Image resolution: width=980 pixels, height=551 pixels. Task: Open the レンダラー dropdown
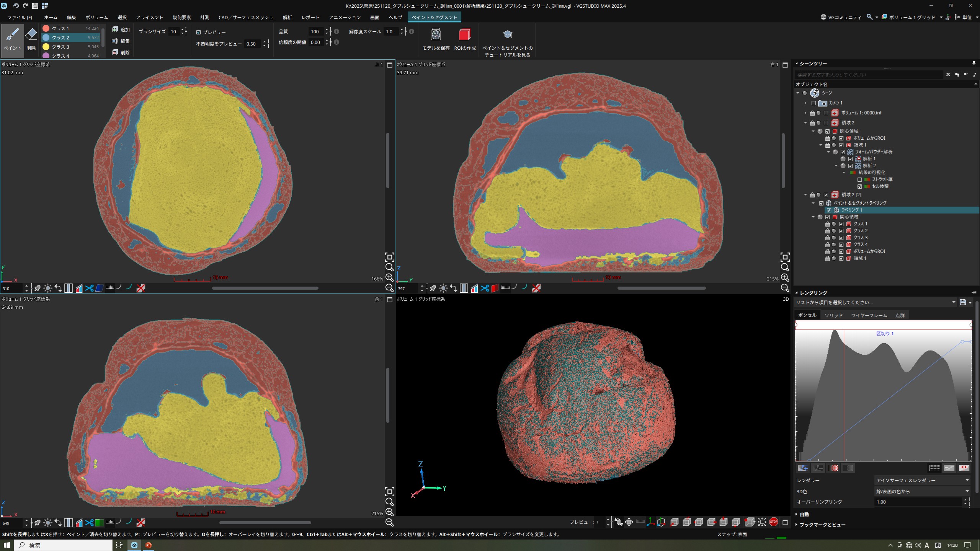coord(923,480)
